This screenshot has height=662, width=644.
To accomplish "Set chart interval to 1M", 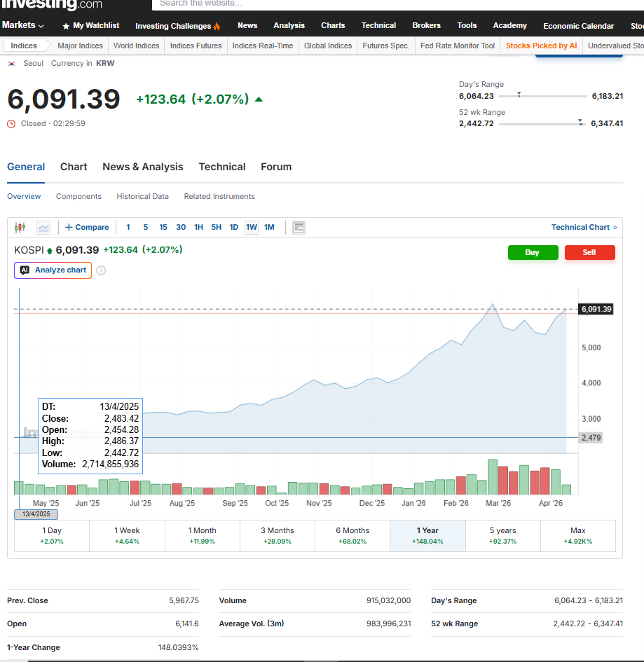I will pos(269,227).
